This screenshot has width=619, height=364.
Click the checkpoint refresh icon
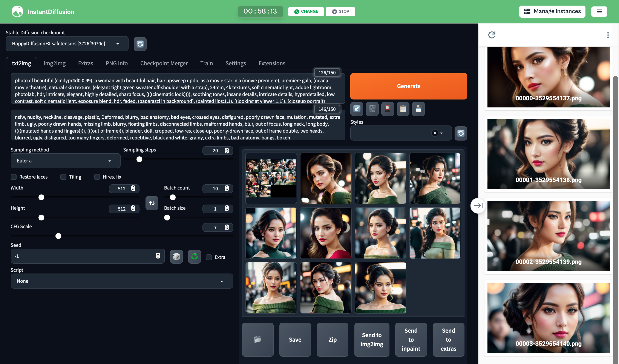pos(140,44)
